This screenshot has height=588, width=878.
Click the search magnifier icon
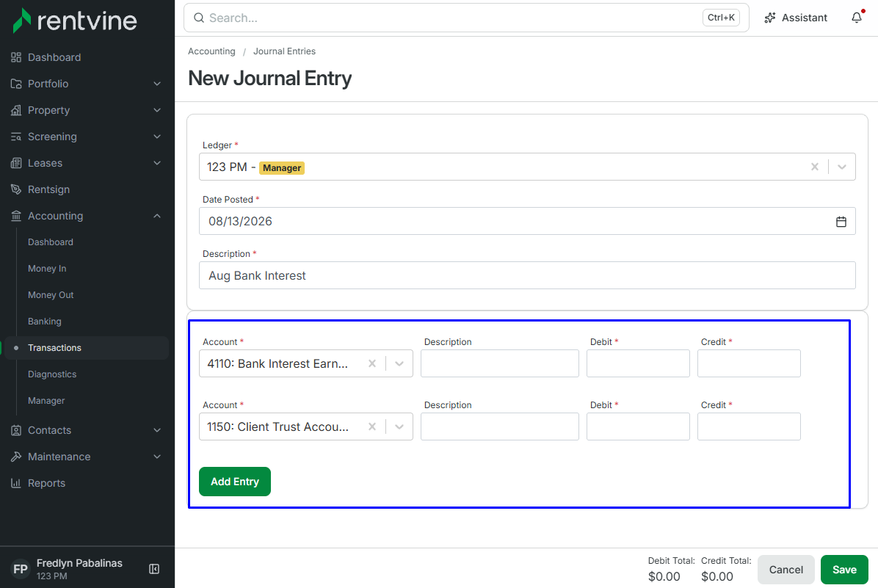coord(199,18)
